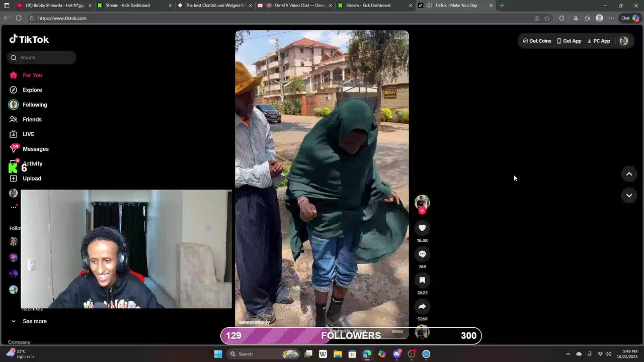Click the browser back arrow
Screen dimensions: 644x362
pyautogui.click(x=7, y=18)
